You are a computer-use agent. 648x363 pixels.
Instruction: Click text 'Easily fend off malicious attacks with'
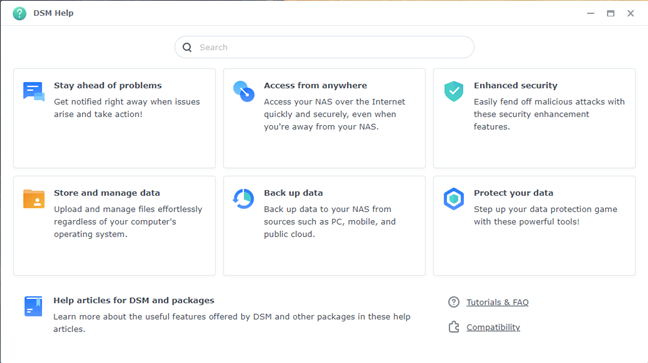coord(549,102)
